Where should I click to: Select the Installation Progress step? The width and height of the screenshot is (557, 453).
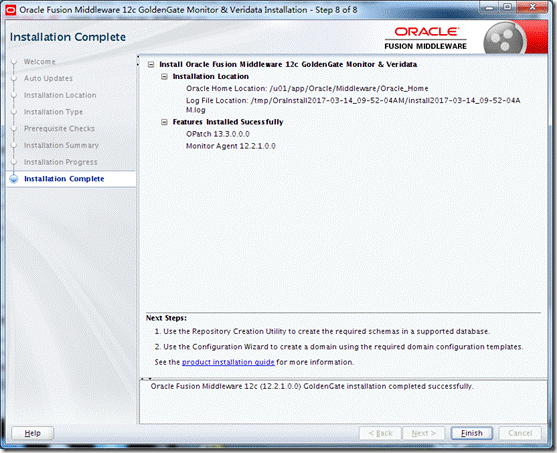click(x=60, y=162)
